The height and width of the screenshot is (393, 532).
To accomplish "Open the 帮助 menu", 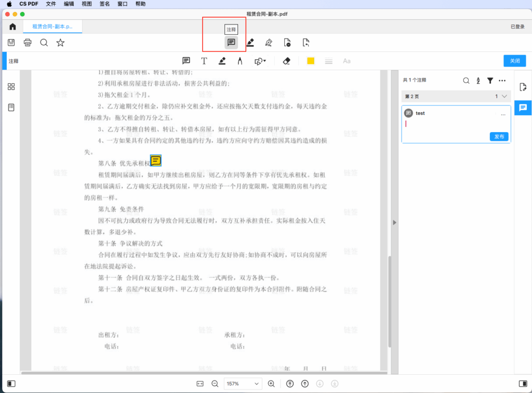I will click(140, 4).
